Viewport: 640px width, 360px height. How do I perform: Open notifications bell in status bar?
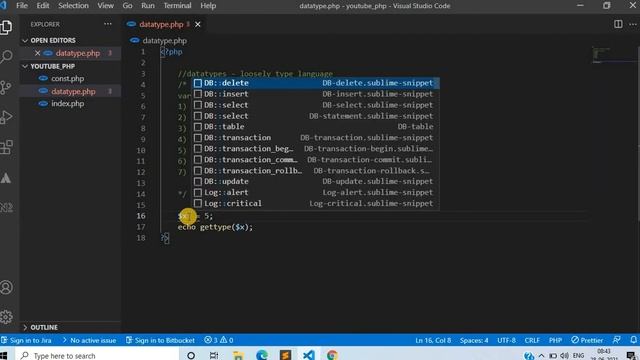[x=633, y=340]
